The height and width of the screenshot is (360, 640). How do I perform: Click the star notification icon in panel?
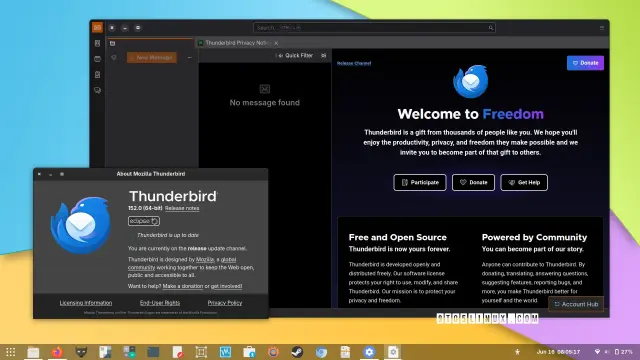point(517,351)
